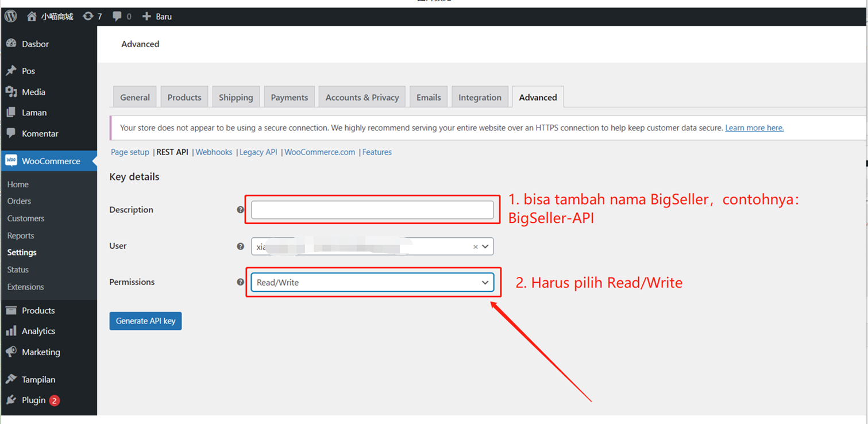Click the Advanced page title text
The image size is (868, 424).
click(140, 44)
